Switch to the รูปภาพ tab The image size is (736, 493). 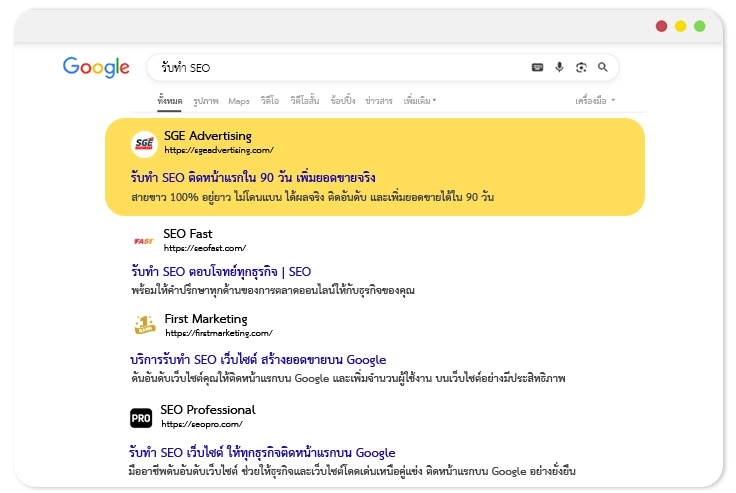(206, 101)
